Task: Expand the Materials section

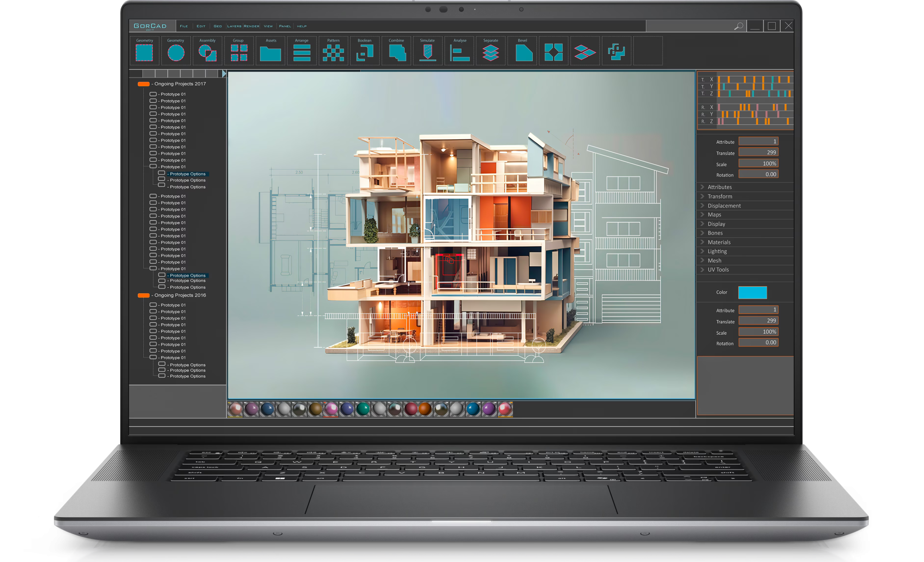Action: click(x=719, y=242)
